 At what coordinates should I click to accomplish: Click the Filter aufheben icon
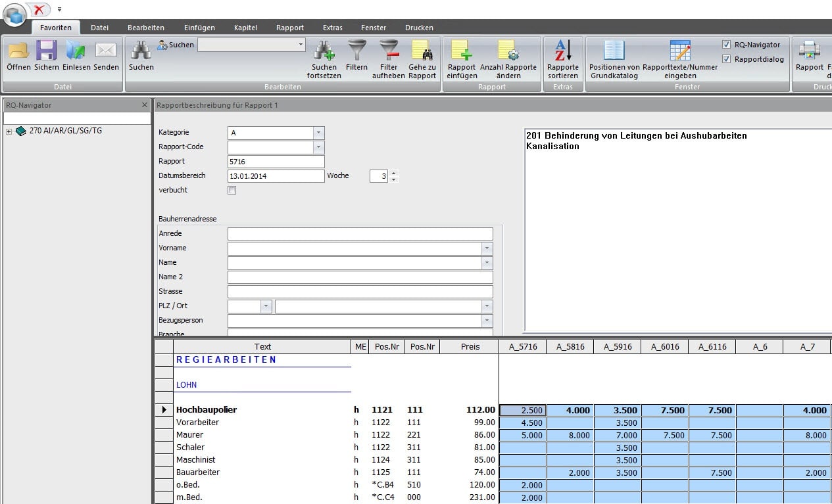[x=389, y=51]
